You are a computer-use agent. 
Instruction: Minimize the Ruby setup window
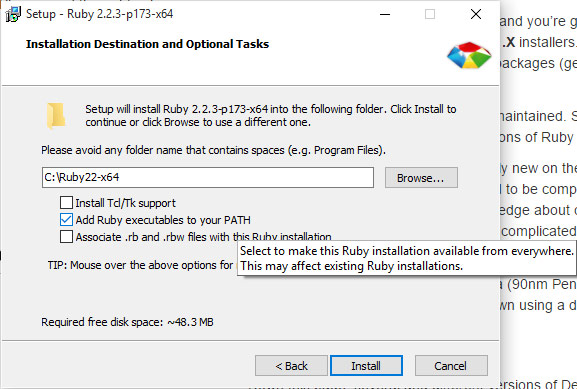pyautogui.click(x=385, y=14)
